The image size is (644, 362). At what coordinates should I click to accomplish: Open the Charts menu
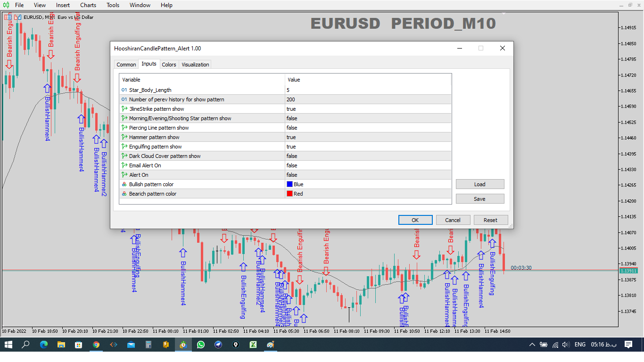coord(88,5)
